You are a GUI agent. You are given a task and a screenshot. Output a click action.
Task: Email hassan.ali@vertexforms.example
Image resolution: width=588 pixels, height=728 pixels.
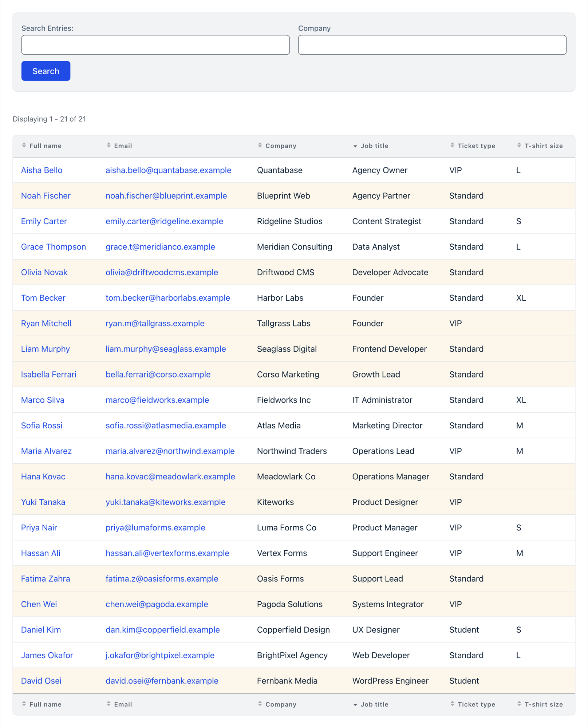pyautogui.click(x=167, y=553)
